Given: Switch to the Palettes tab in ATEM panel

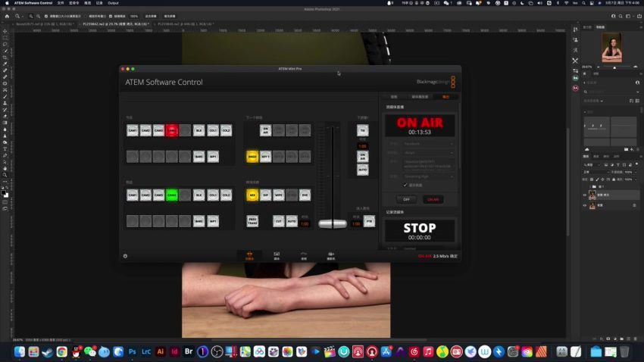Looking at the screenshot, I should click(x=394, y=97).
